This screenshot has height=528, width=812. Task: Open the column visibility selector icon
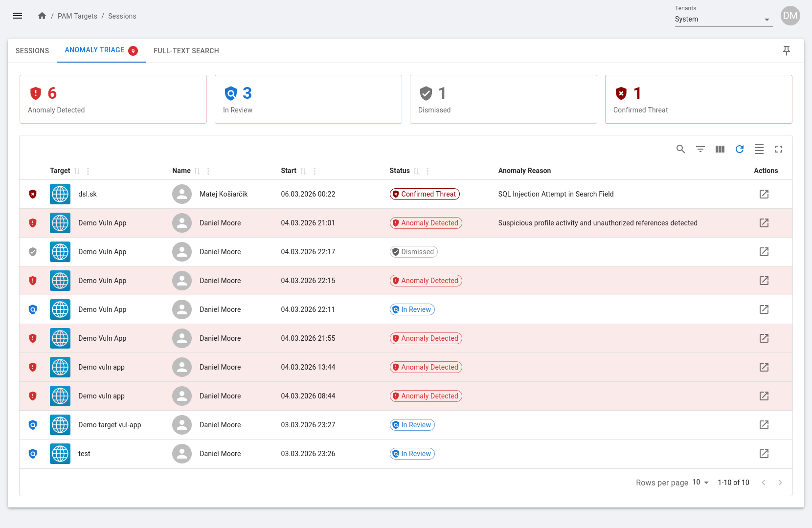pos(720,149)
